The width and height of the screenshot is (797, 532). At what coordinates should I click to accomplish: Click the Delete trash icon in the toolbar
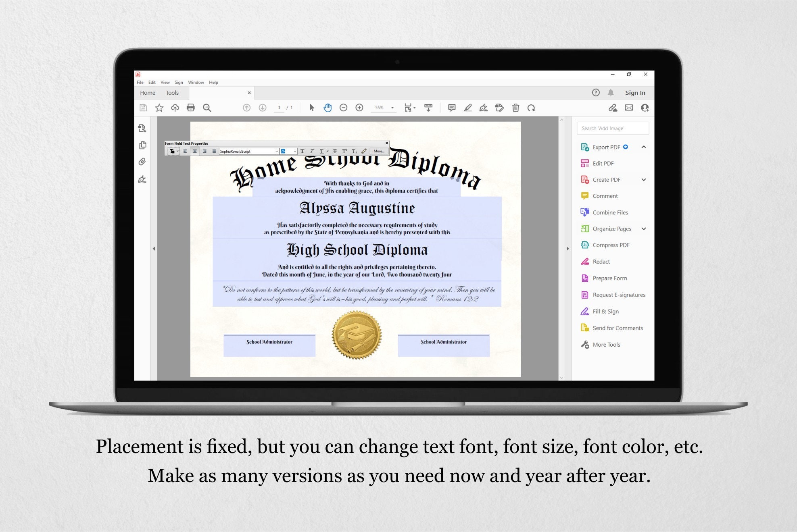pyautogui.click(x=516, y=108)
